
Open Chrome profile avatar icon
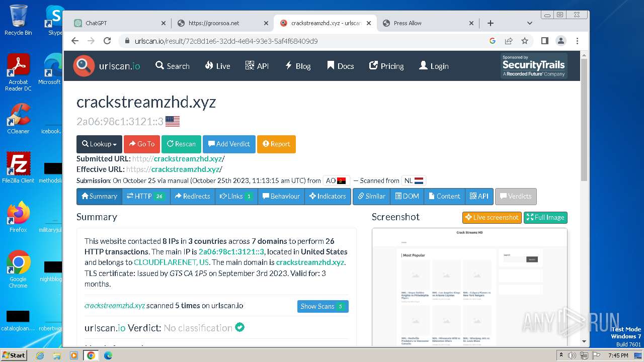coord(560,41)
